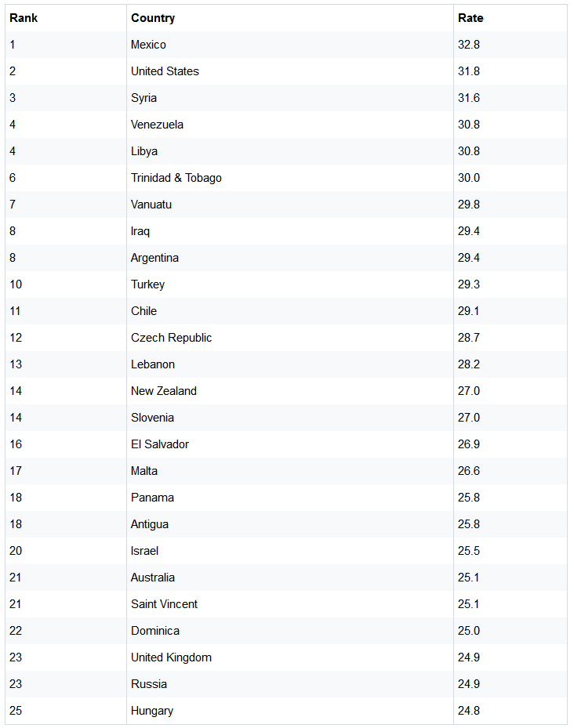574x728 pixels.
Task: Click the rank number 25
Action: pyautogui.click(x=16, y=711)
